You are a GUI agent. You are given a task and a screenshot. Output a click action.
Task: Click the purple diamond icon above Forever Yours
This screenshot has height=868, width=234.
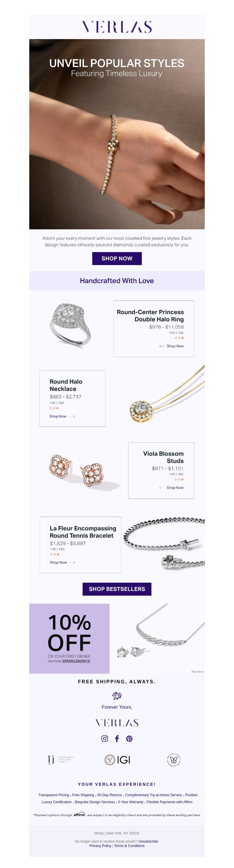click(117, 696)
